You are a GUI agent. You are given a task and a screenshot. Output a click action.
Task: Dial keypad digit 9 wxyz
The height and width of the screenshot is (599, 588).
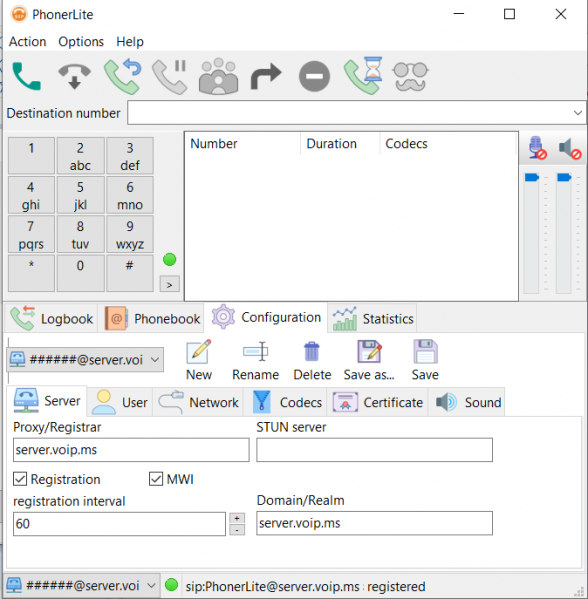click(130, 234)
